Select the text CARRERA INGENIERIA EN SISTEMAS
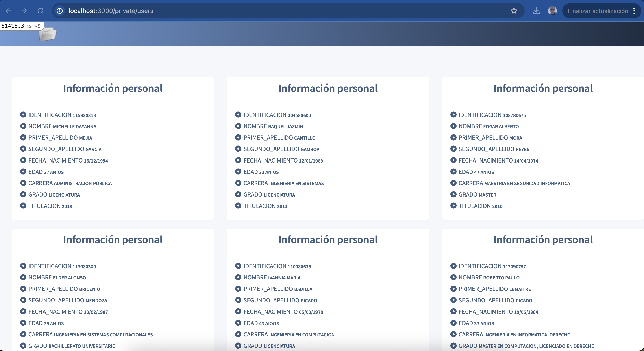 pyautogui.click(x=284, y=183)
